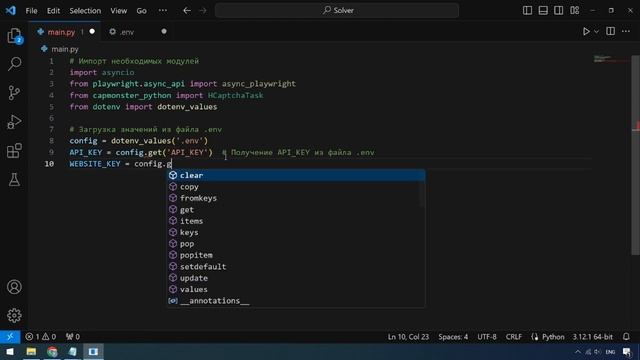Open the Manage gear icon
This screenshot has height=360, width=640.
pos(14,316)
